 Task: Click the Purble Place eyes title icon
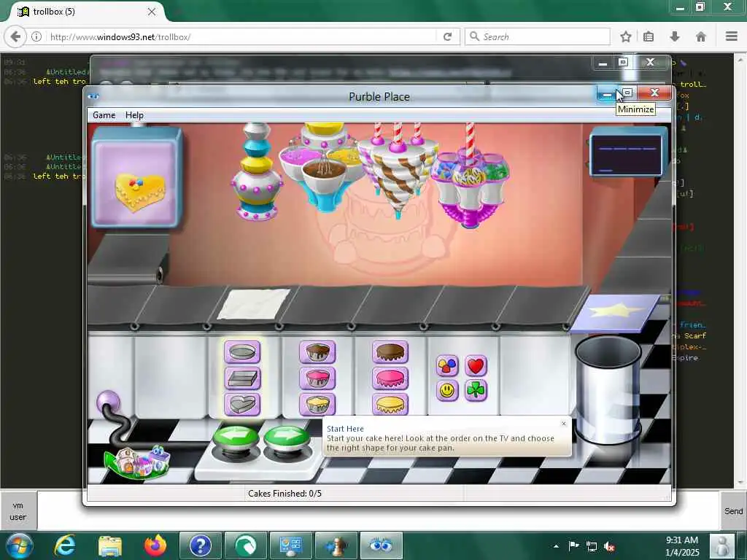(93, 96)
